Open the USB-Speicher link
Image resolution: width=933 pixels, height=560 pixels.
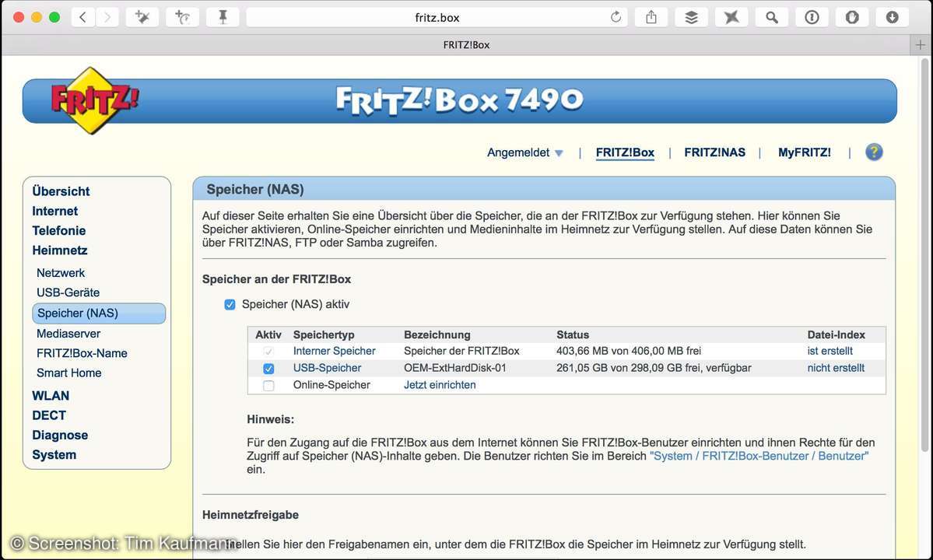click(328, 368)
